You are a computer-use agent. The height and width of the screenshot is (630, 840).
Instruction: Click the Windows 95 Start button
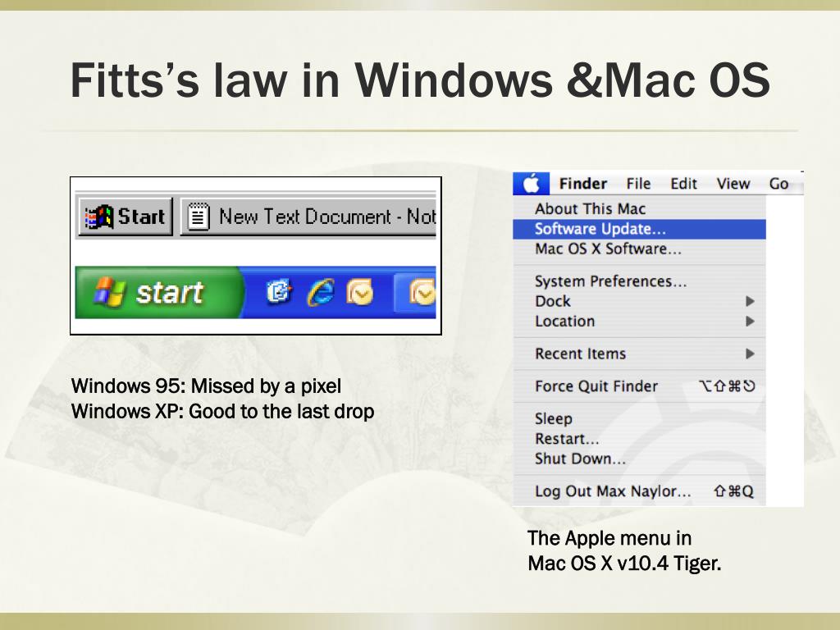pos(126,217)
